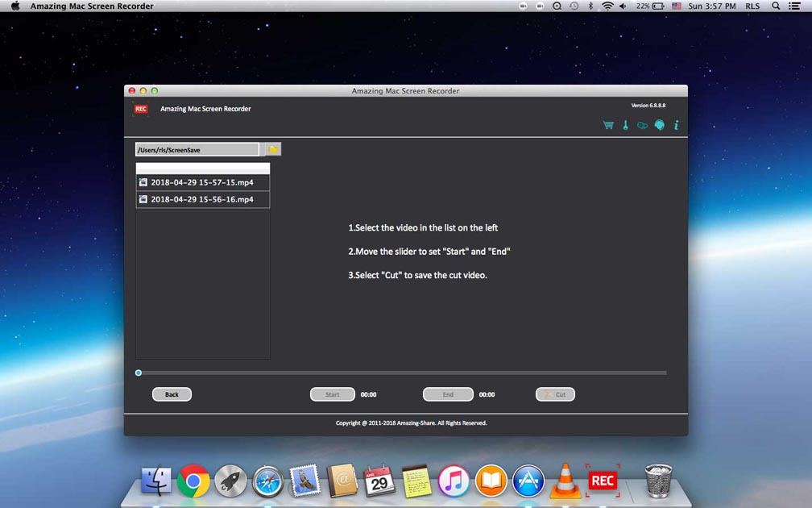Open Notification Center list icon
The image size is (812, 508).
pos(794,6)
